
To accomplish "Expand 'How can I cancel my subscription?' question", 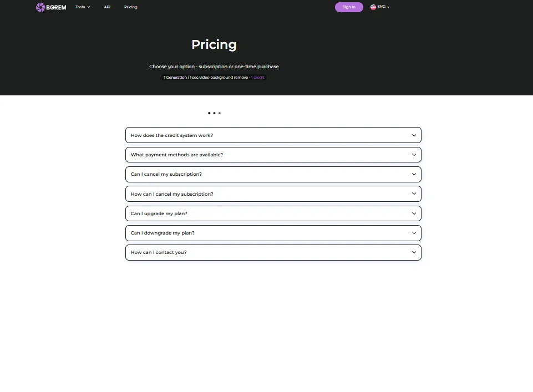I will pyautogui.click(x=172, y=194).
